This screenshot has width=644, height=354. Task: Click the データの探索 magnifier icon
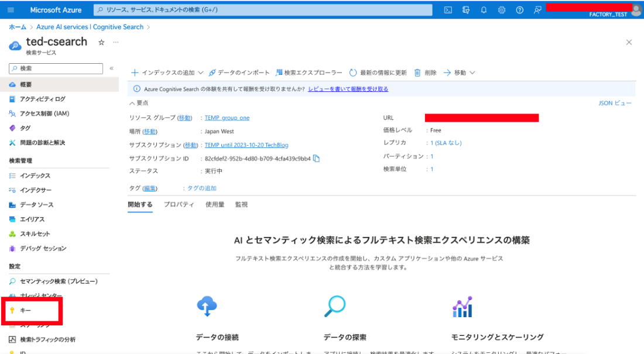[x=335, y=307]
